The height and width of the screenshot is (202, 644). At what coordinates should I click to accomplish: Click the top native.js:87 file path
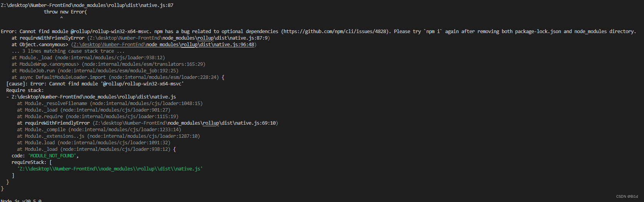87,5
